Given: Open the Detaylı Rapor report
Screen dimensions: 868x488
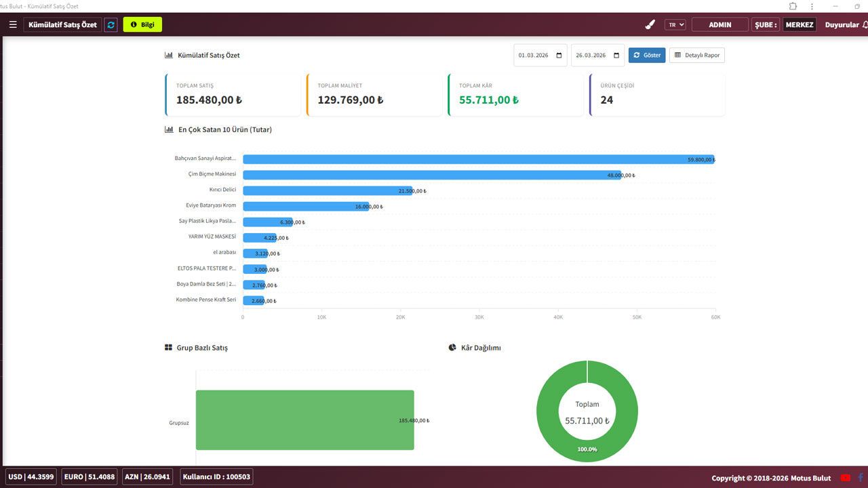Looking at the screenshot, I should click(x=696, y=55).
